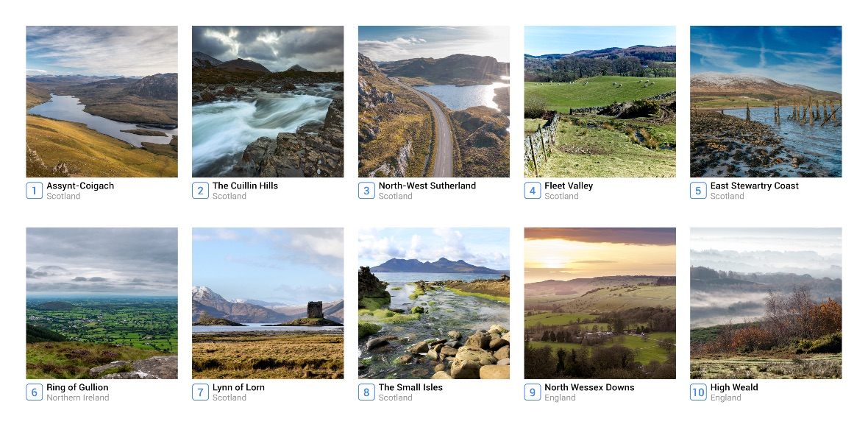Follow the Lynn of Lorn title link

pyautogui.click(x=238, y=387)
